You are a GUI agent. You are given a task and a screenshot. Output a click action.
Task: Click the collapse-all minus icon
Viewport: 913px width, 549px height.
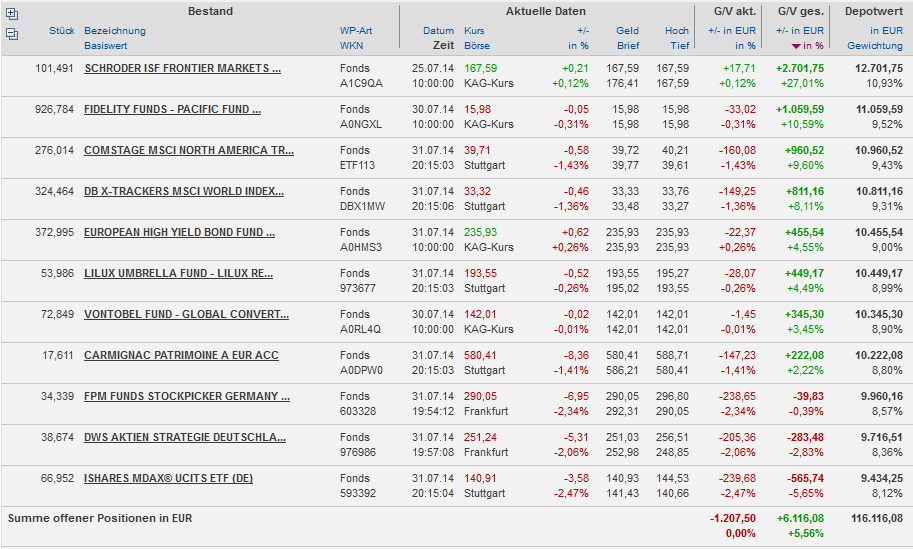coord(11,33)
